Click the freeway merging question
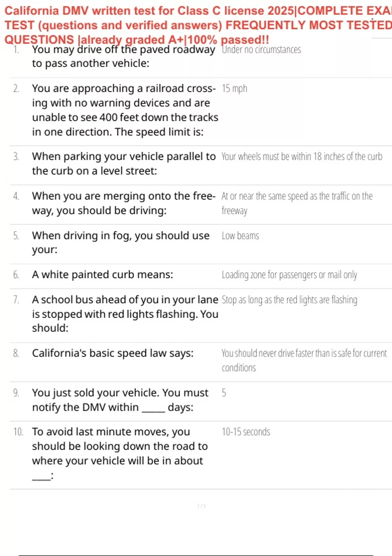 point(123,203)
